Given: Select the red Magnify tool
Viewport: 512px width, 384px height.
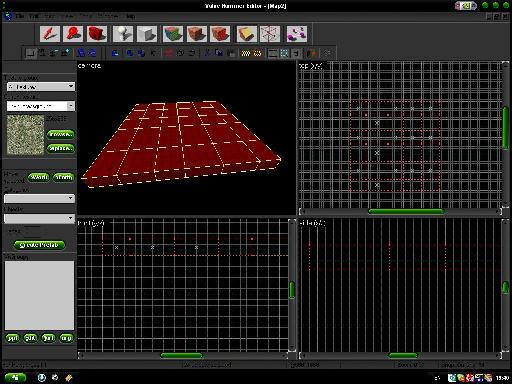Looking at the screenshot, I should click(x=73, y=34).
